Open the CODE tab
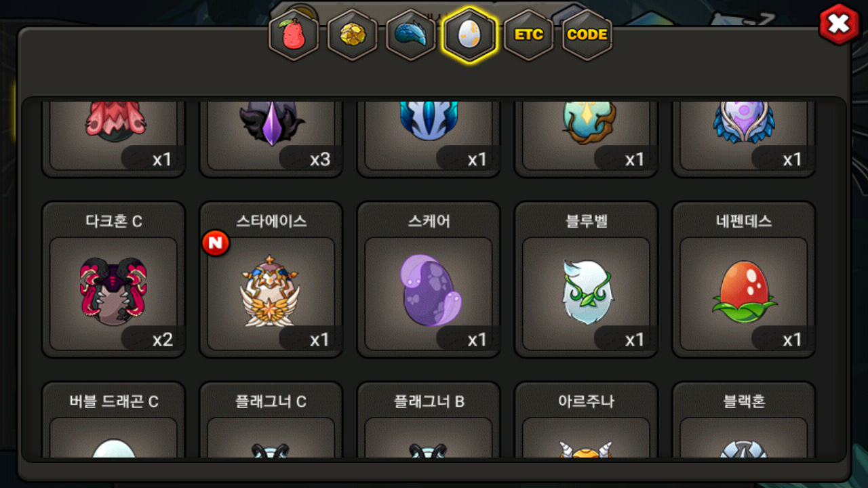Viewport: 868px width, 488px height. pos(587,35)
